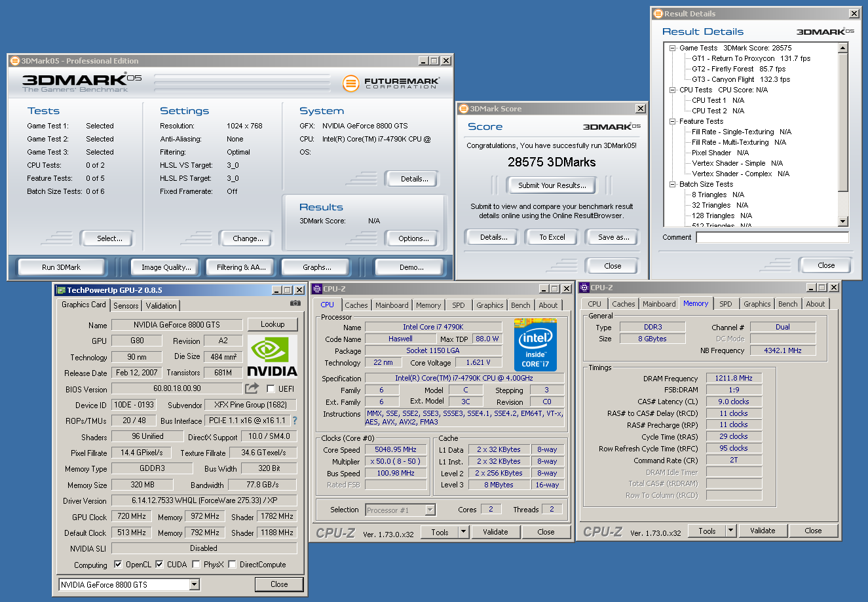Click Validate button in the CPU-Z Memory window
The width and height of the screenshot is (868, 602).
point(763,531)
